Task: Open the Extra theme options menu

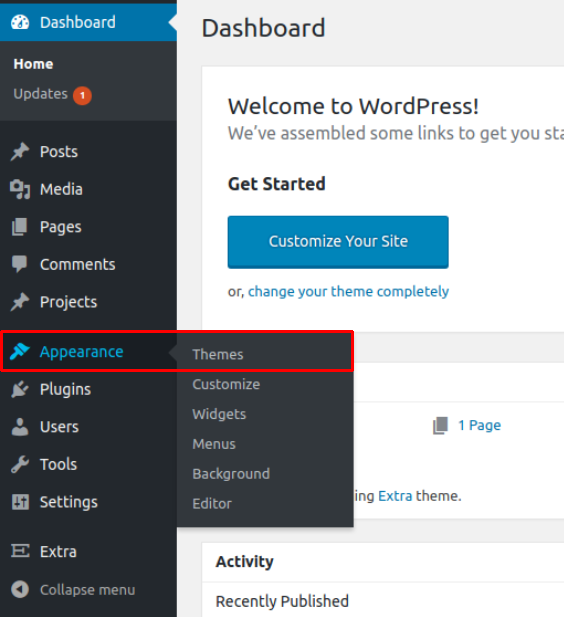Action: pyautogui.click(x=88, y=551)
